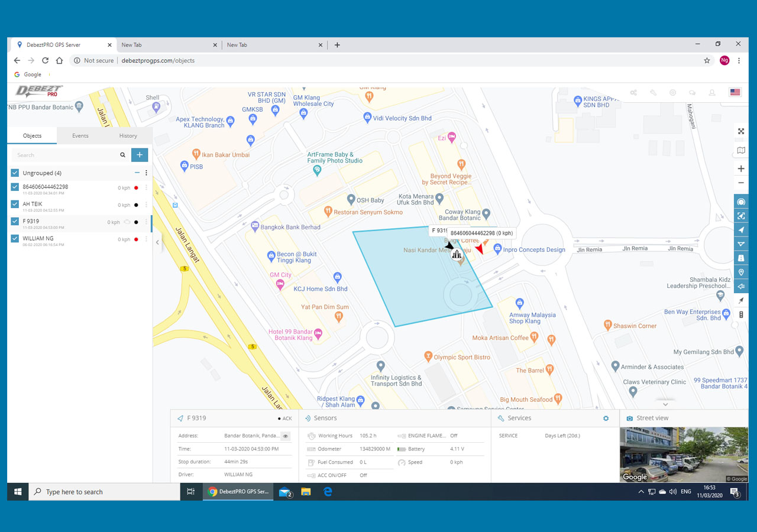Toggle the tail arrow icon in map toolbar

741,287
